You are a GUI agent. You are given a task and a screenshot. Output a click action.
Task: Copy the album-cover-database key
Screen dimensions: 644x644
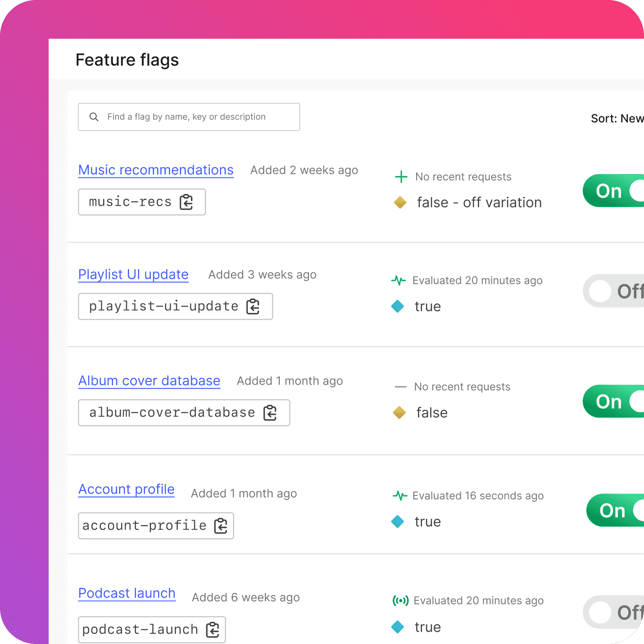click(270, 413)
